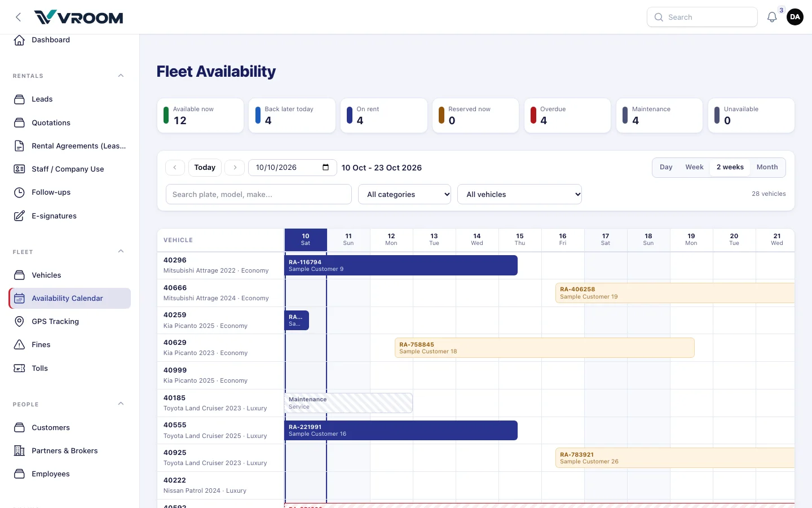Click the Follow-ups clock icon
This screenshot has height=508, width=812.
click(x=19, y=192)
